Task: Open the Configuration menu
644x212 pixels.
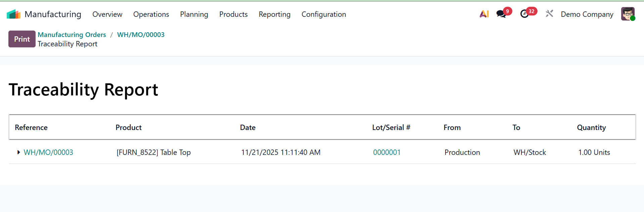Action: click(324, 14)
